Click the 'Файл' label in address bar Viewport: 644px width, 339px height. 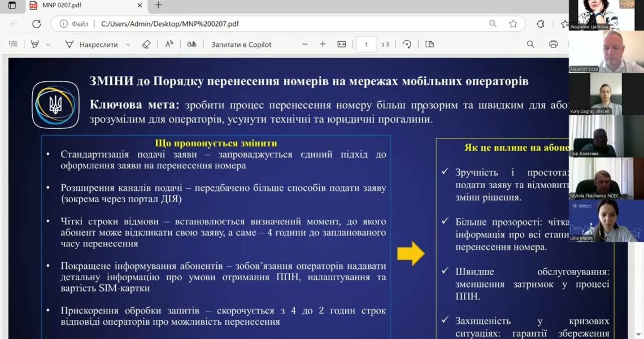(80, 24)
